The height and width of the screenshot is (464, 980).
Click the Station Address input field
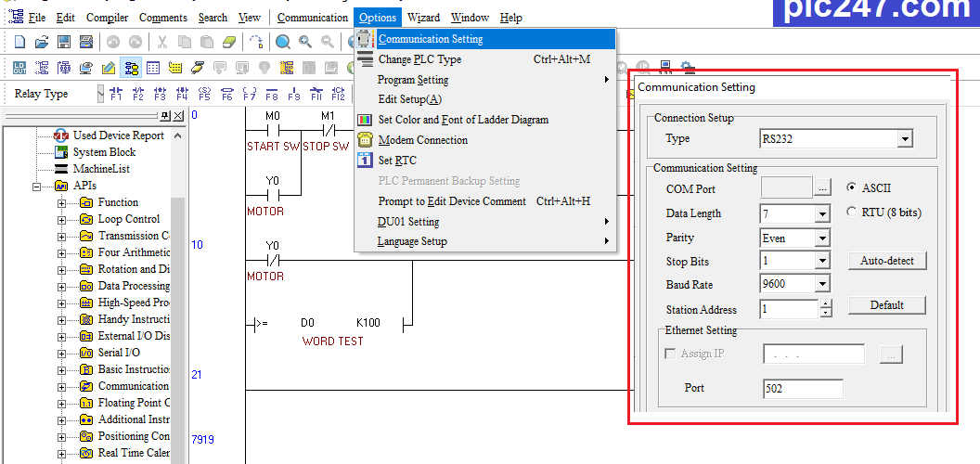point(789,309)
